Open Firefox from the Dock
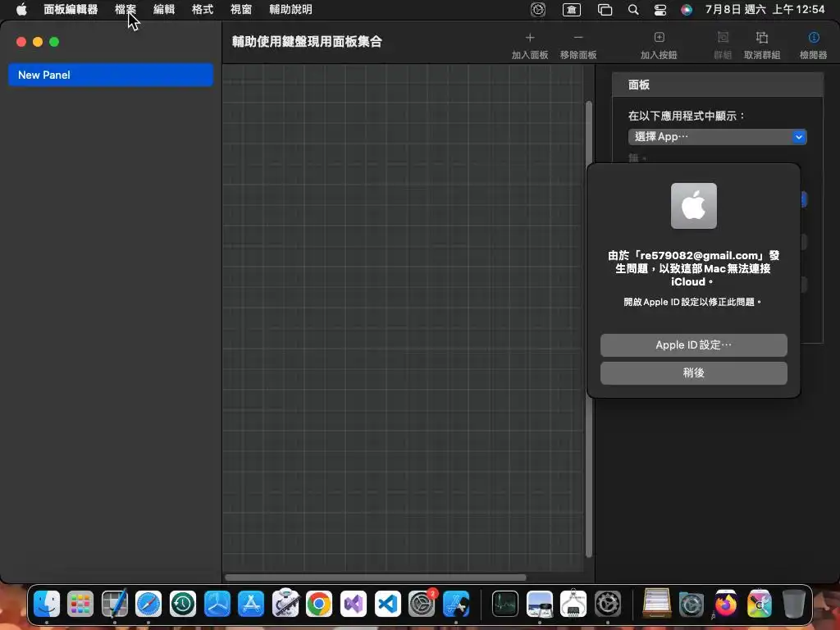This screenshot has height=630, width=840. click(x=725, y=604)
